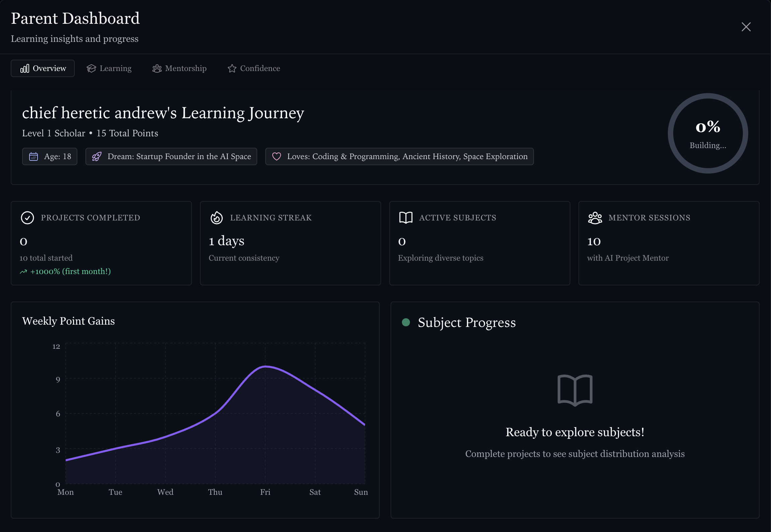Click the mentor group icon on Mentor Sessions
This screenshot has height=532, width=771.
(595, 218)
